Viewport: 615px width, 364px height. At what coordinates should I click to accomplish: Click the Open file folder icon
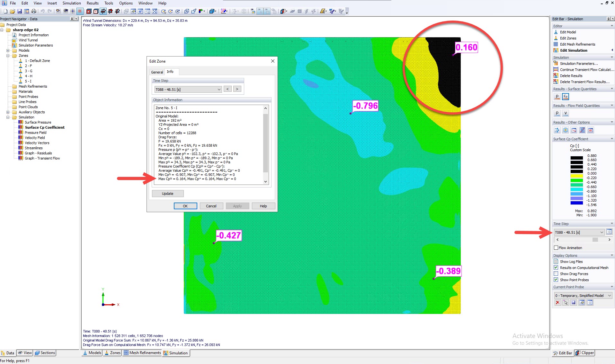point(13,11)
